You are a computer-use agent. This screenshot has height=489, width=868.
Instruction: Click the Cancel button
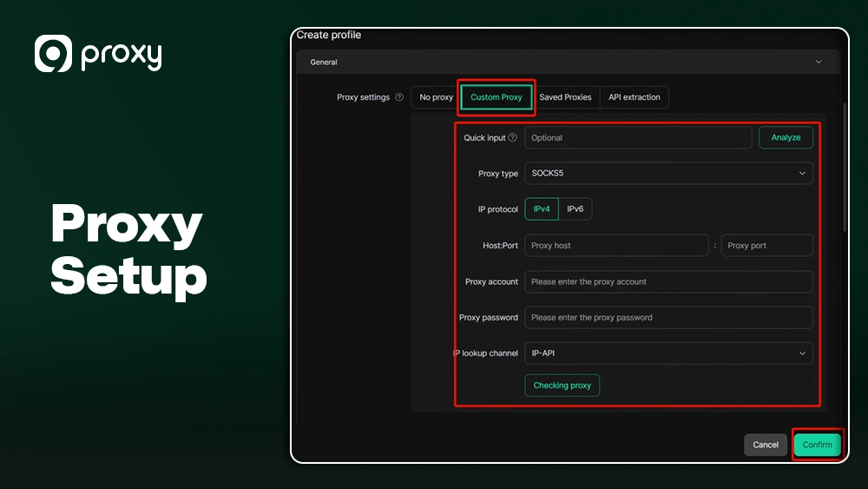click(766, 445)
